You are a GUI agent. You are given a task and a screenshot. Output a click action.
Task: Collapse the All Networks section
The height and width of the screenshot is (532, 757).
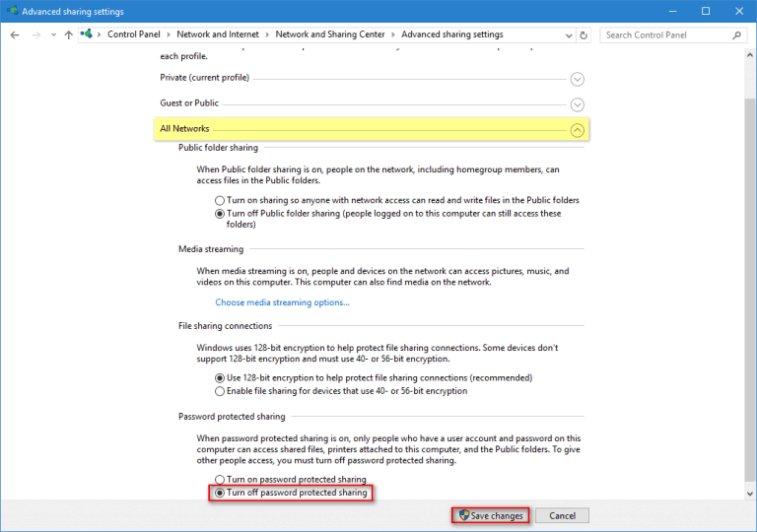[578, 129]
